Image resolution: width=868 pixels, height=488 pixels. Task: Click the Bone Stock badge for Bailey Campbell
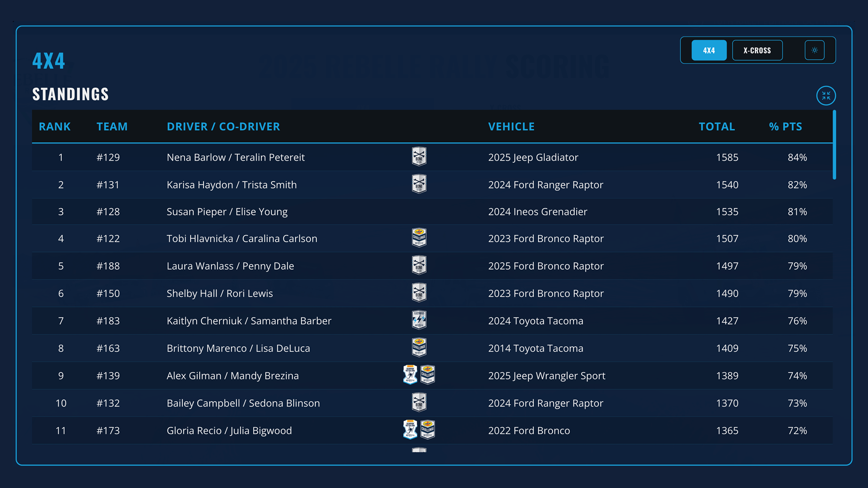pyautogui.click(x=419, y=403)
